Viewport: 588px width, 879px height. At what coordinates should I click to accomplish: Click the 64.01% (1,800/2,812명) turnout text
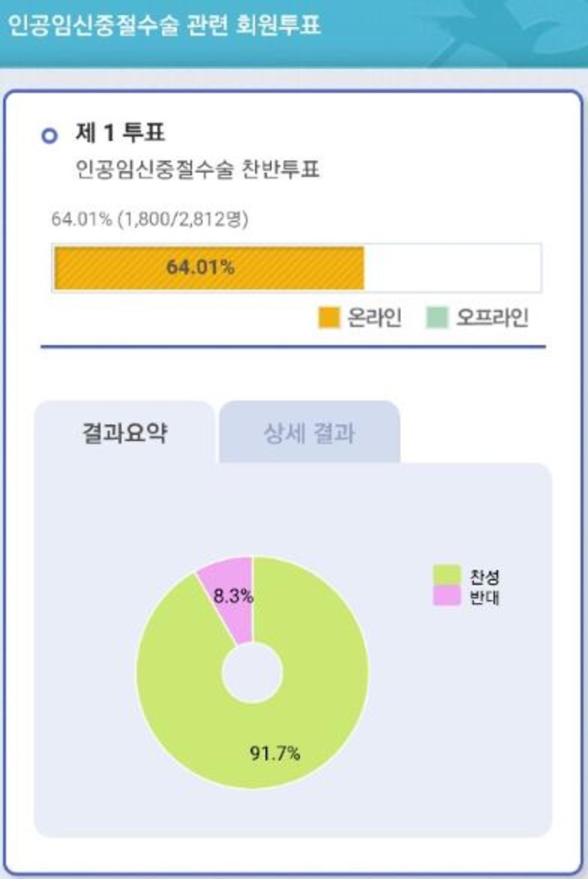[x=150, y=220]
